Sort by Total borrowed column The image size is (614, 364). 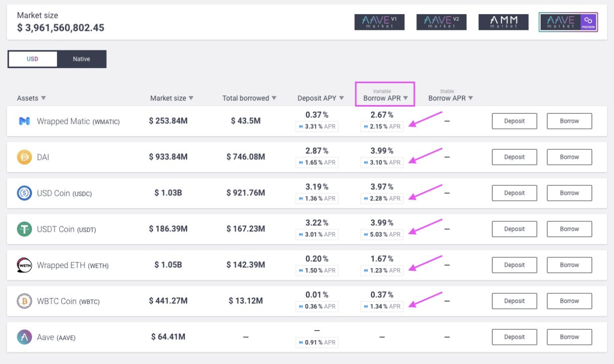(x=250, y=98)
